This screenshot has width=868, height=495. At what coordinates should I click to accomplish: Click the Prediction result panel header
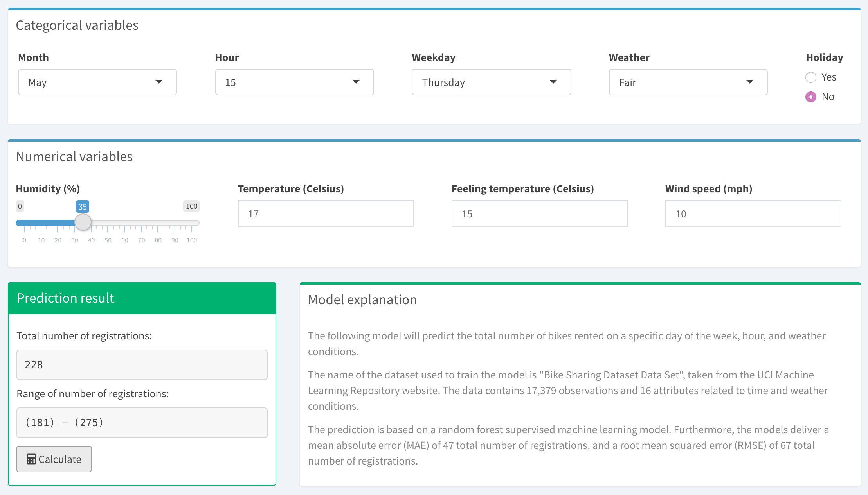(142, 298)
